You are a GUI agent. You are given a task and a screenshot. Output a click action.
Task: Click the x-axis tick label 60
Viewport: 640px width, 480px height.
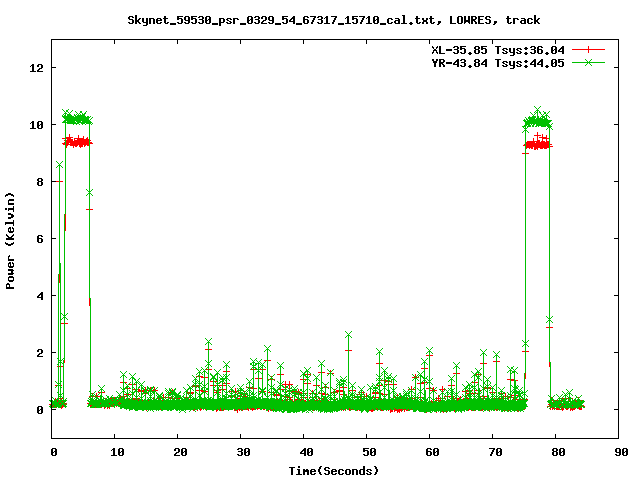[x=432, y=452]
